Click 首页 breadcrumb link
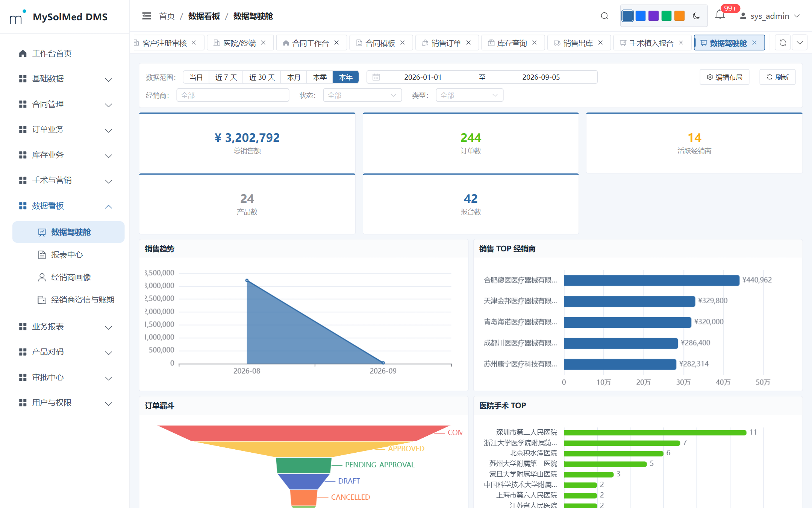This screenshot has height=508, width=812. click(x=167, y=16)
